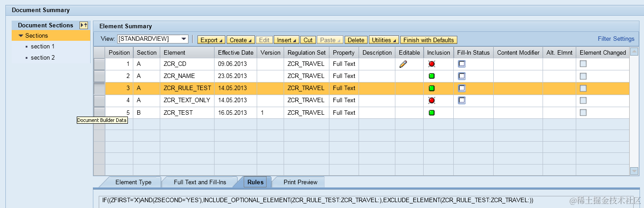The height and width of the screenshot is (208, 644).
Task: Open the Insert dropdown menu
Action: [x=286, y=40]
